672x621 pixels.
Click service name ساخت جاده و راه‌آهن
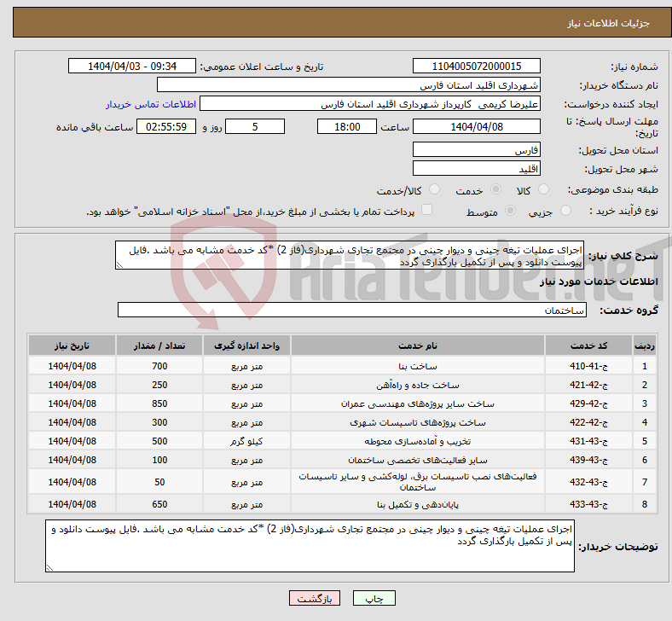417,385
